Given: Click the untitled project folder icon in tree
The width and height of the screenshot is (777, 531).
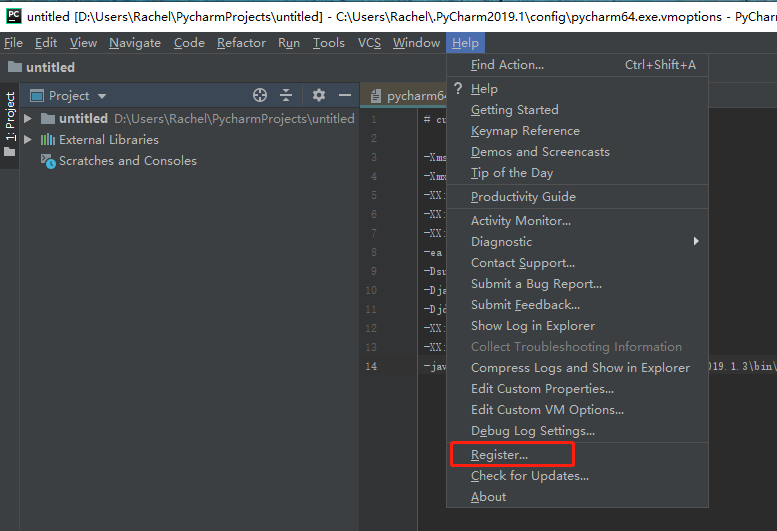Looking at the screenshot, I should (x=48, y=119).
